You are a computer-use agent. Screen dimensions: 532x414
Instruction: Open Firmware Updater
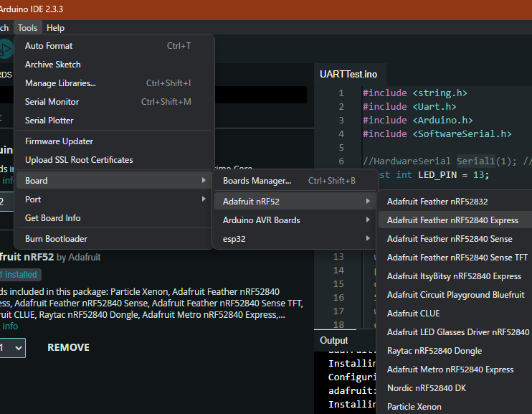[x=114, y=141]
